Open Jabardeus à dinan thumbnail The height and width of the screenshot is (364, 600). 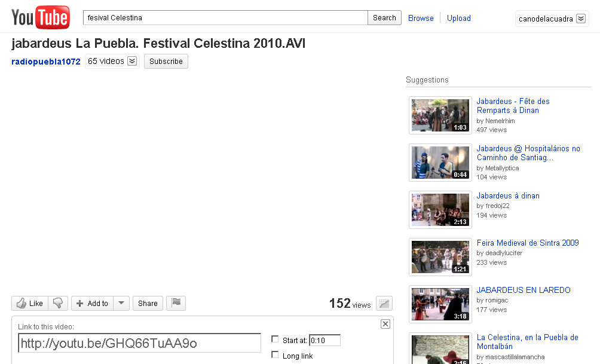440,210
